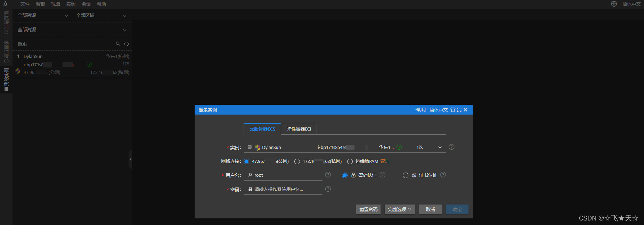Click the 确定 button
644x225 pixels.
click(x=457, y=209)
